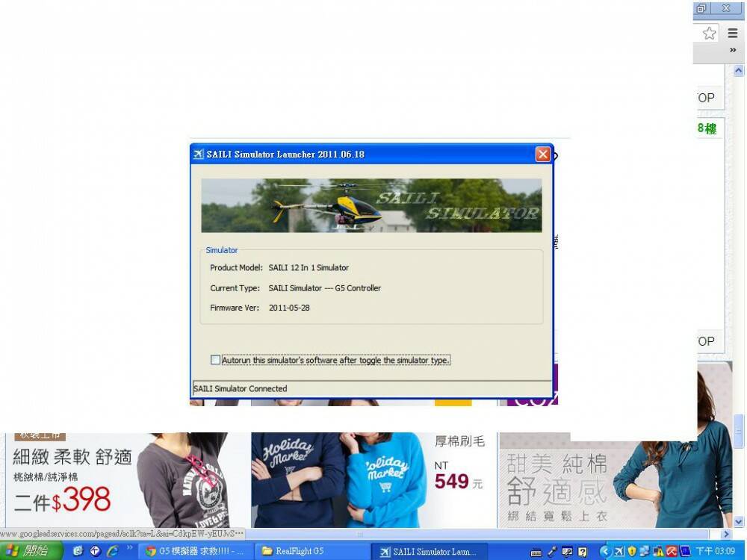Viewport: 747px width, 560px height.
Task: Click the upper TOP button on forum page
Action: (x=707, y=98)
